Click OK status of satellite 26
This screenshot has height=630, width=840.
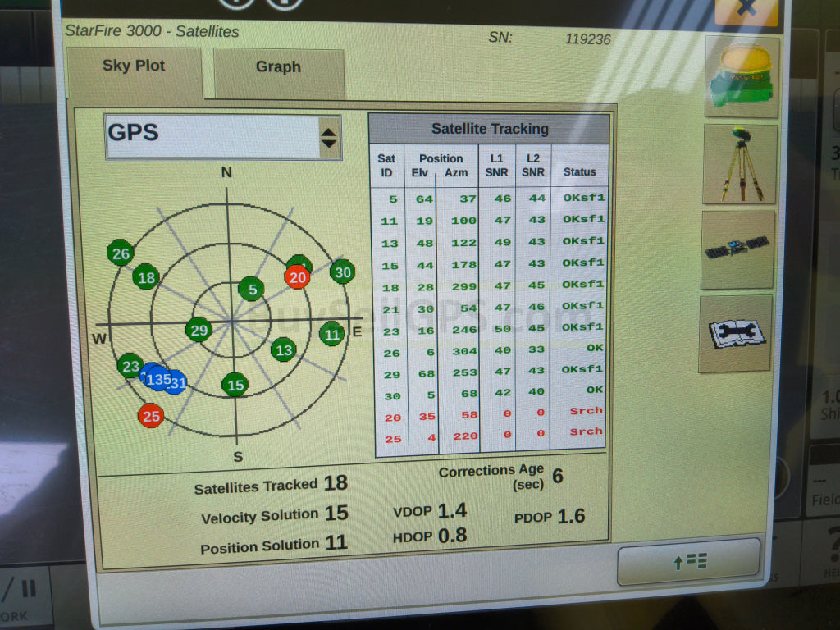click(595, 348)
